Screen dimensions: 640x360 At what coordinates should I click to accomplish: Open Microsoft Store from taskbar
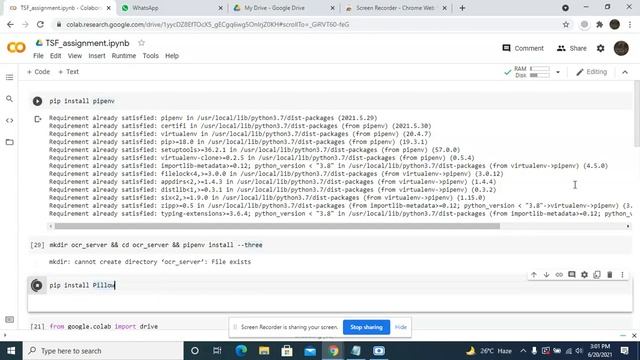[287, 351]
